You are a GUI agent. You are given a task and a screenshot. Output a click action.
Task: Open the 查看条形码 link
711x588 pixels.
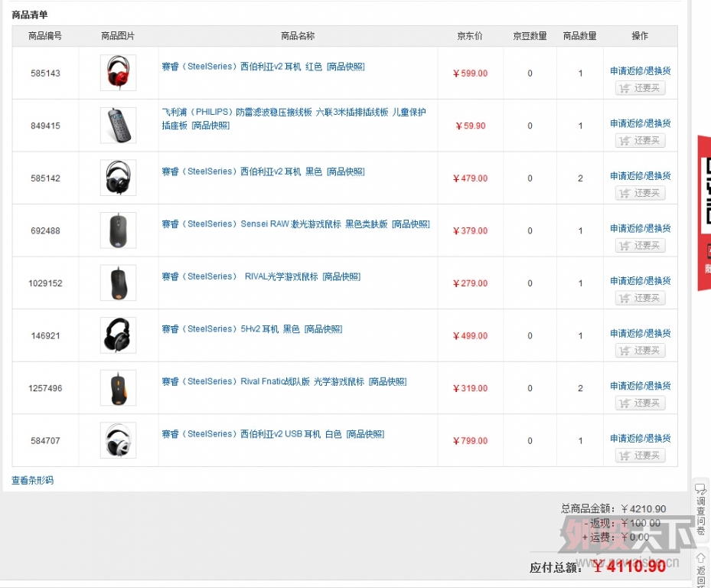pos(33,481)
